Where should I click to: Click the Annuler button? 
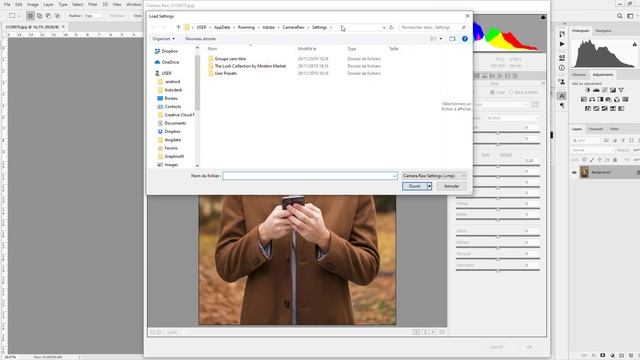click(451, 186)
